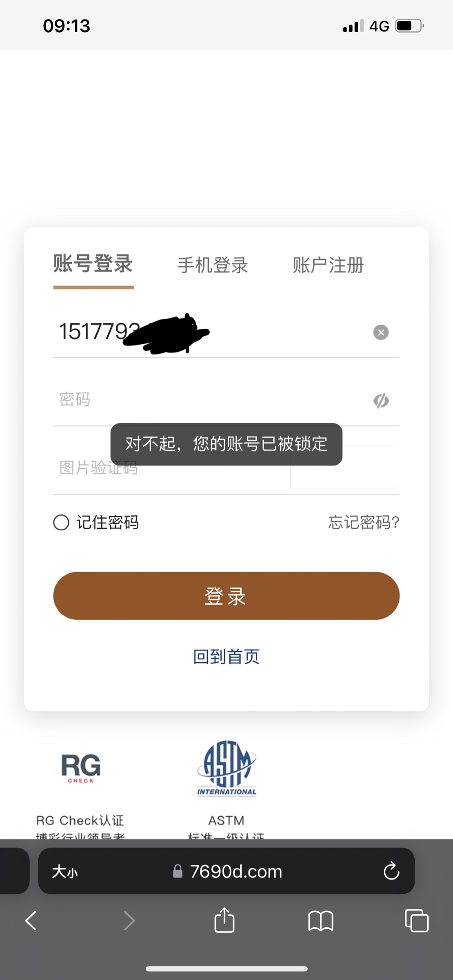Enable the 记住密码 radio option
The width and height of the screenshot is (453, 980).
tap(61, 522)
